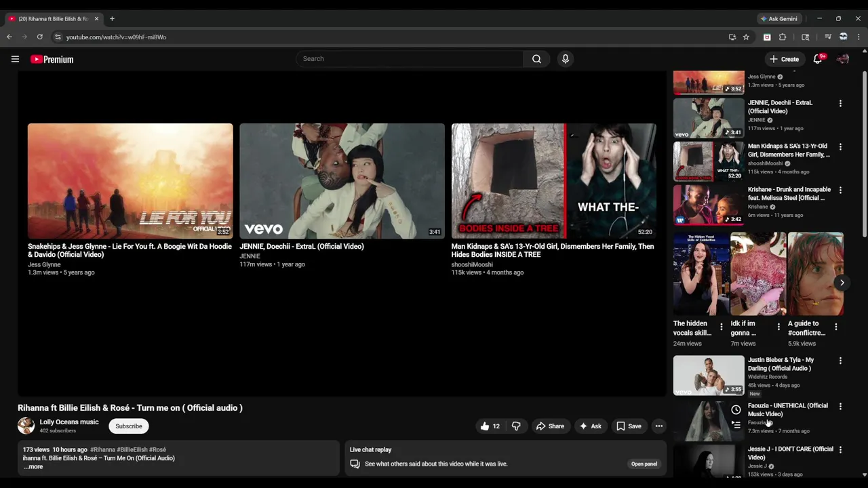Open Lolly Oceans music channel avatar
868x488 pixels.
coord(26,426)
